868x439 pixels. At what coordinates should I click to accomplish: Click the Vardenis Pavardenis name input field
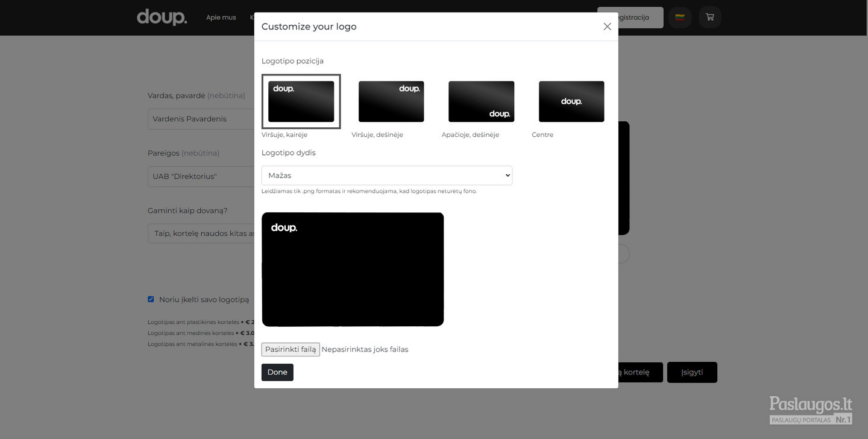pos(201,119)
